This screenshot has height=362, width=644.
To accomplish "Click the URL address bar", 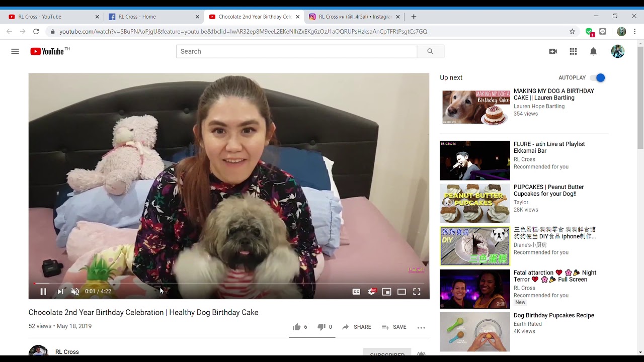I will (x=243, y=31).
